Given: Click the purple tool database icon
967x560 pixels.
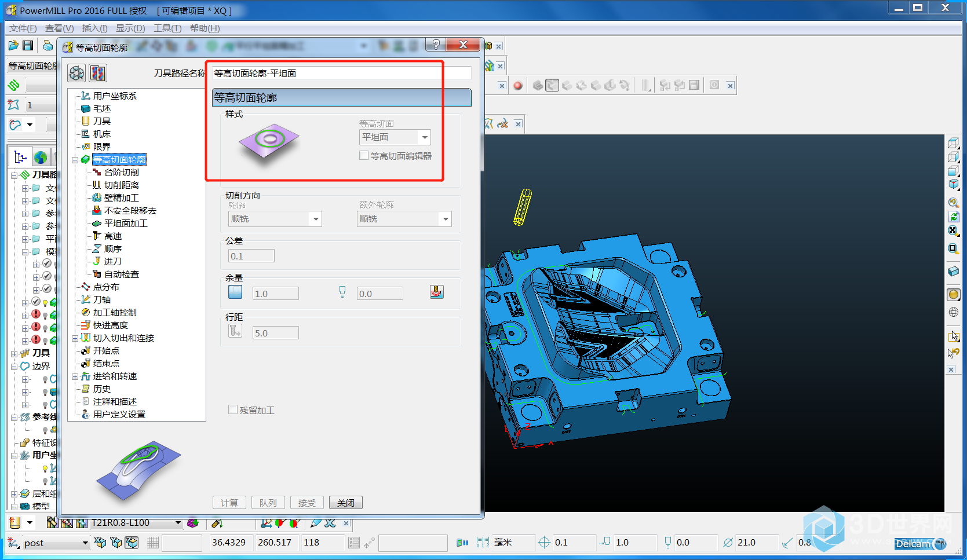Looking at the screenshot, I should click(x=193, y=523).
